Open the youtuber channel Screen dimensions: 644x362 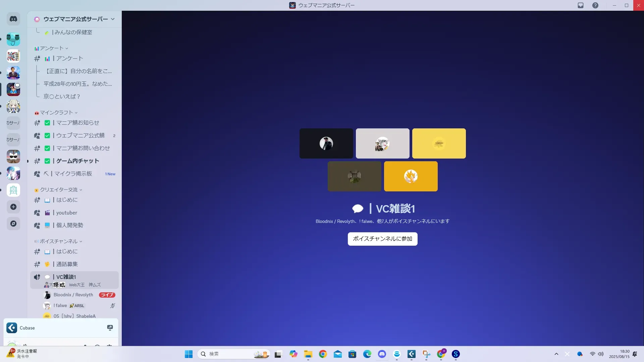pyautogui.click(x=67, y=213)
